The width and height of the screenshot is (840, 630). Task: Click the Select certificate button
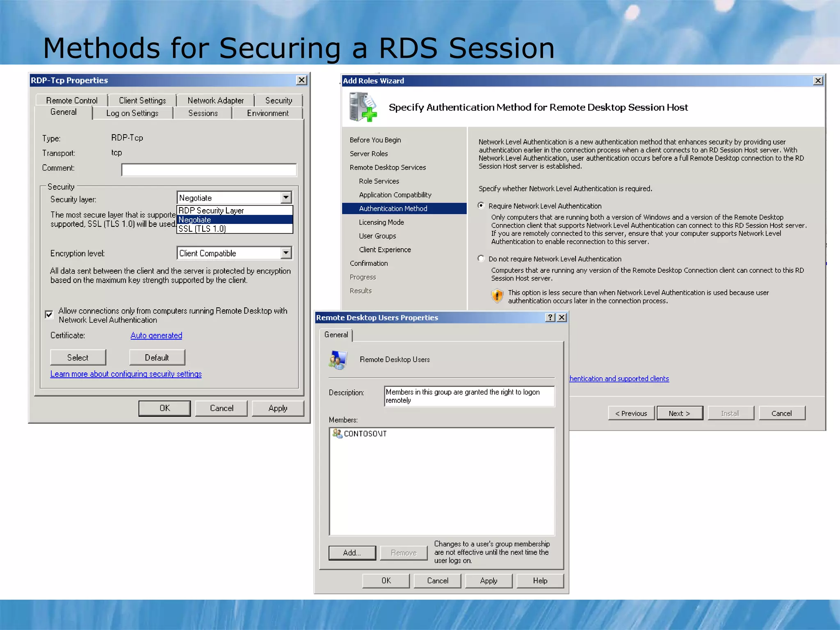tap(78, 358)
